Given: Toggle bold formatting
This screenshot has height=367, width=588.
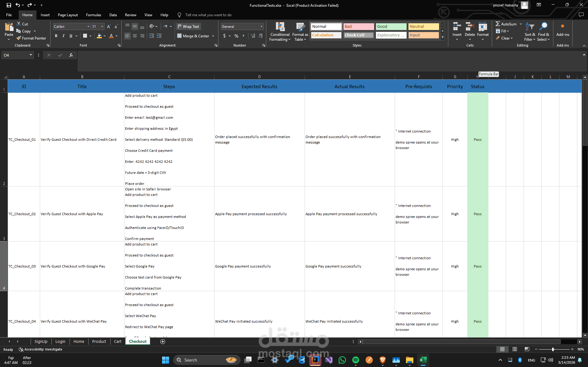Looking at the screenshot, I should click(x=56, y=36).
